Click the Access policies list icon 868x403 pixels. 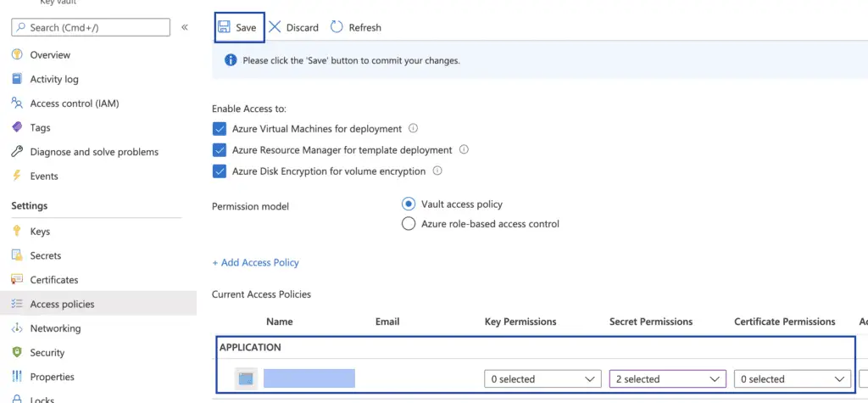tap(17, 304)
